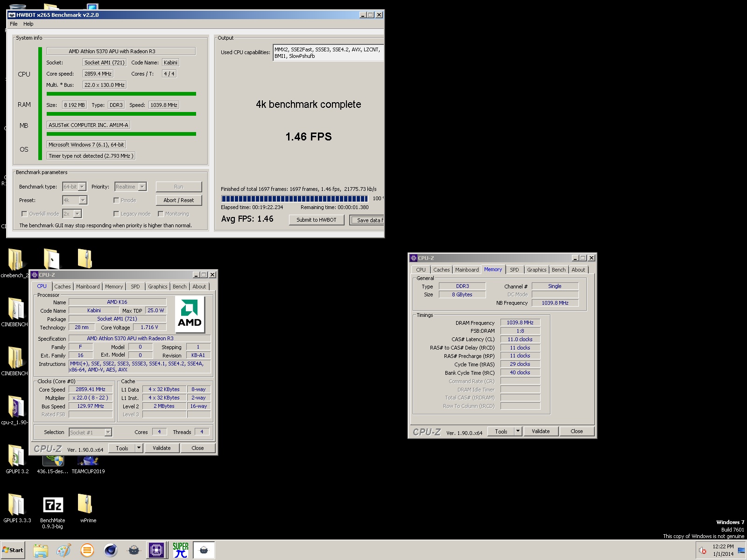Open the File menu in HWBOT

14,24
